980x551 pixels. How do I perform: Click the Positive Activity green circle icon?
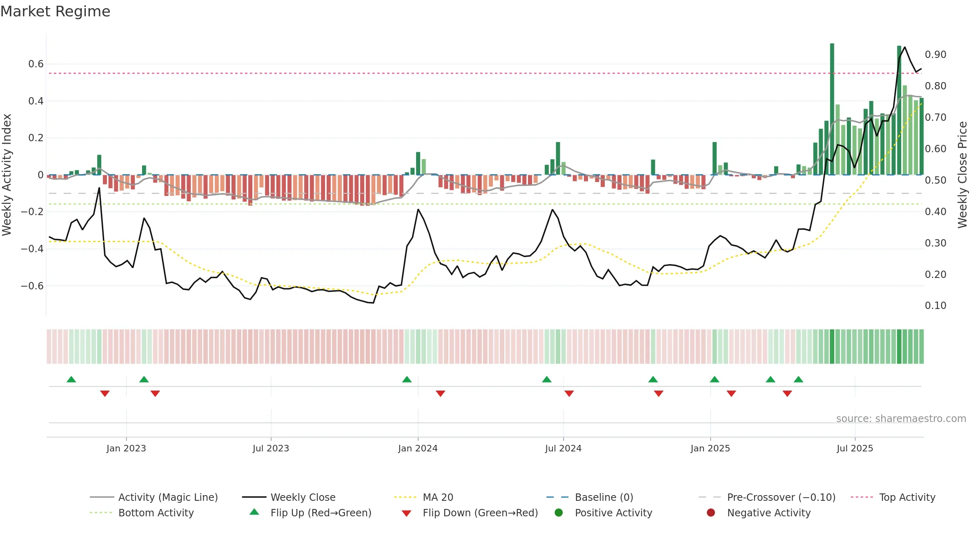point(559,513)
